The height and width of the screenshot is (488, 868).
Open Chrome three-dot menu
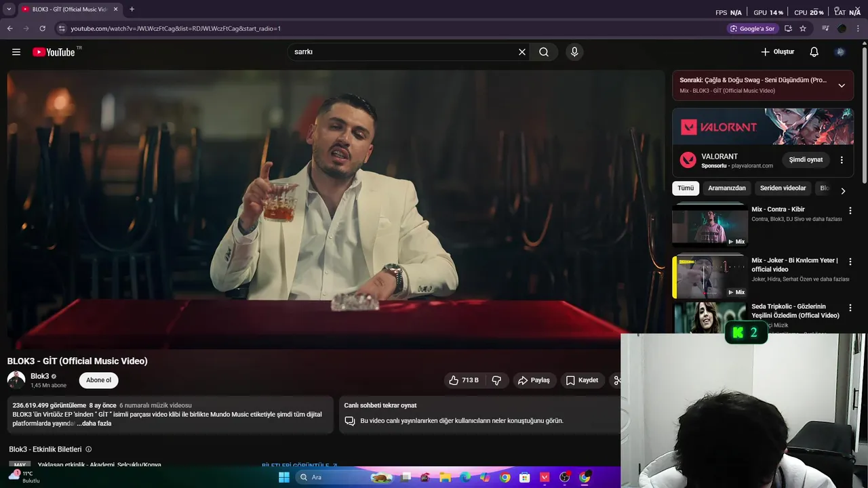tap(859, 28)
